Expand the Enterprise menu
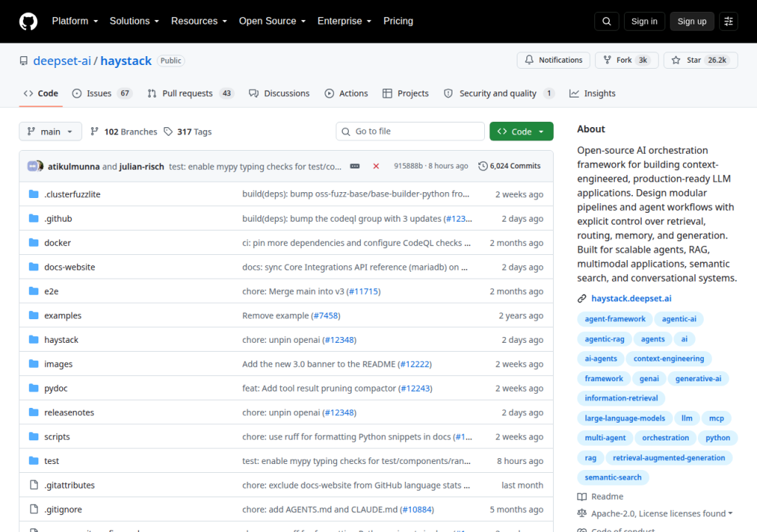The width and height of the screenshot is (757, 532). tap(344, 21)
